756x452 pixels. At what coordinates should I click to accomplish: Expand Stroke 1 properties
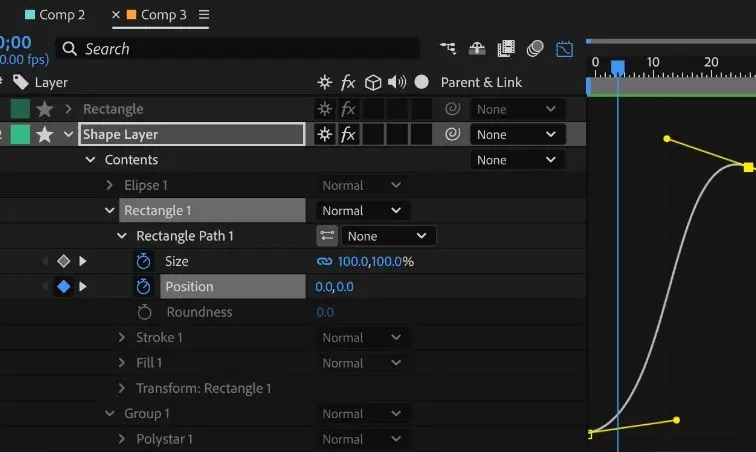[122, 337]
